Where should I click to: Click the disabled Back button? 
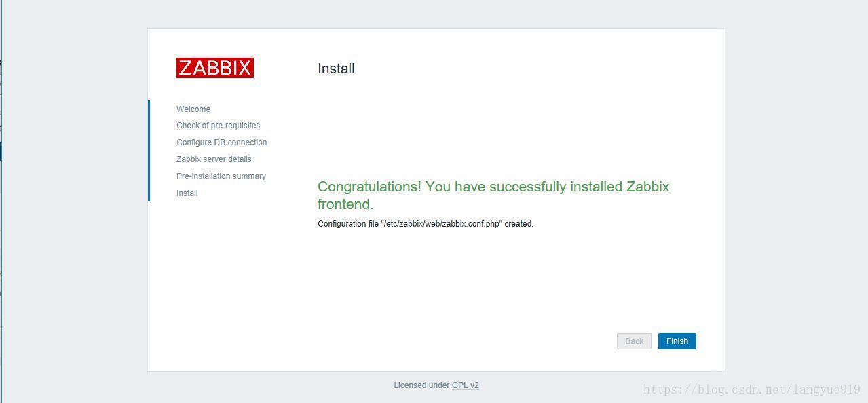coord(634,341)
